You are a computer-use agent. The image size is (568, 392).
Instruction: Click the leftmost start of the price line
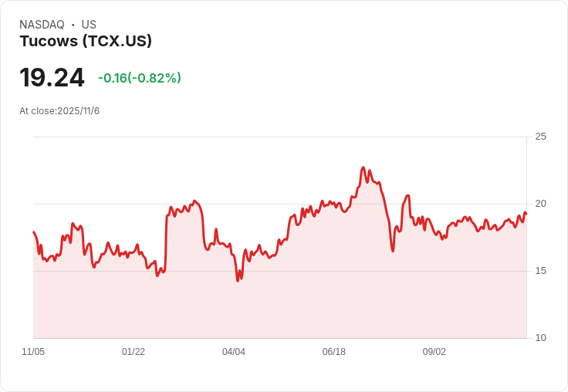point(34,231)
